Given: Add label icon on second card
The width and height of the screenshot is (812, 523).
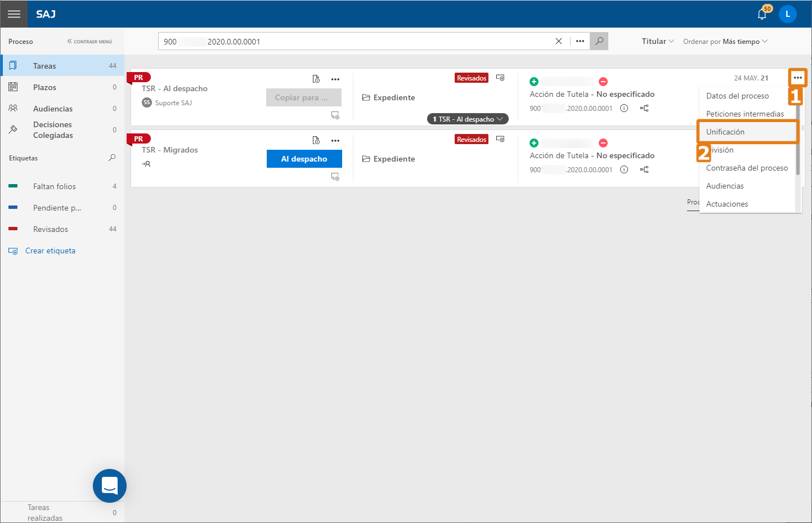Looking at the screenshot, I should (500, 139).
